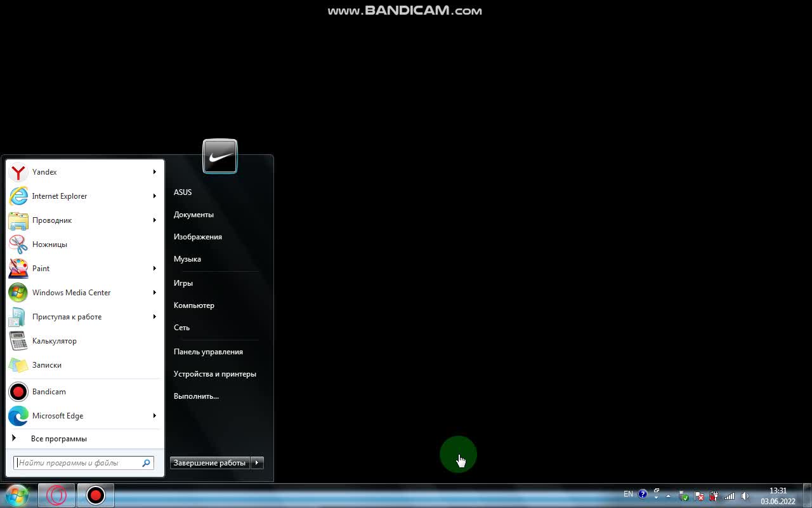The width and height of the screenshot is (812, 508).
Task: Open Yandex browser from Start menu
Action: pyautogui.click(x=85, y=172)
